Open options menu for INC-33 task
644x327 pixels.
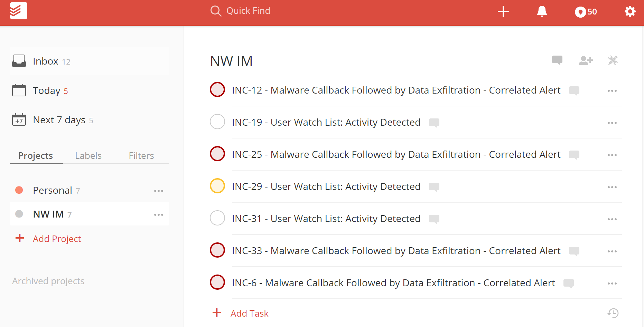[612, 251]
